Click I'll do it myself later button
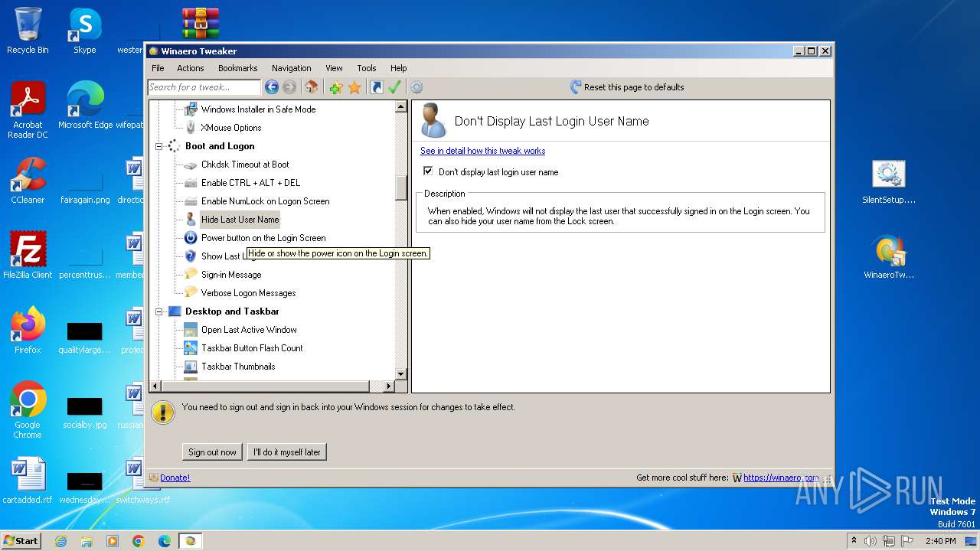The height and width of the screenshot is (551, 980). [287, 452]
